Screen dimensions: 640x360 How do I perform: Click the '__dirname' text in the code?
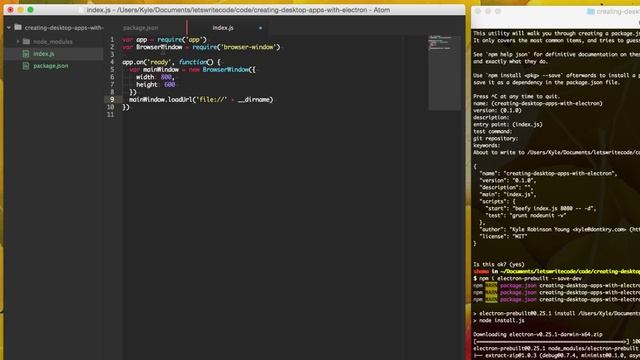click(x=253, y=100)
